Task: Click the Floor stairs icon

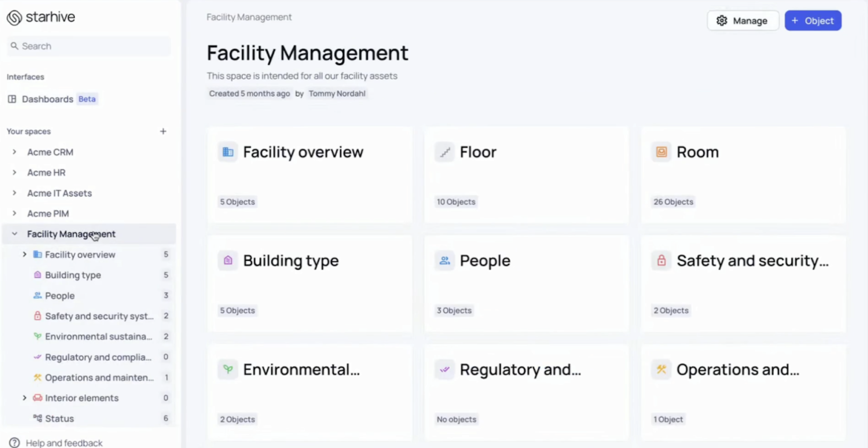Action: [x=444, y=152]
